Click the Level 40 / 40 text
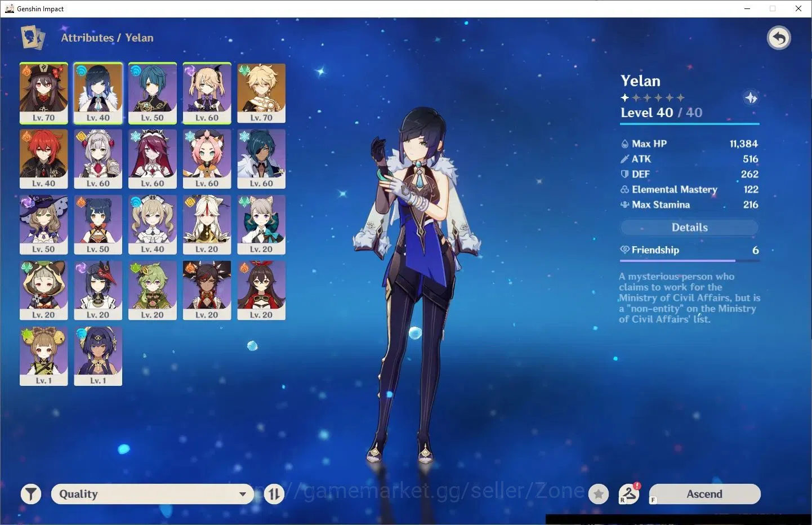 coord(662,113)
